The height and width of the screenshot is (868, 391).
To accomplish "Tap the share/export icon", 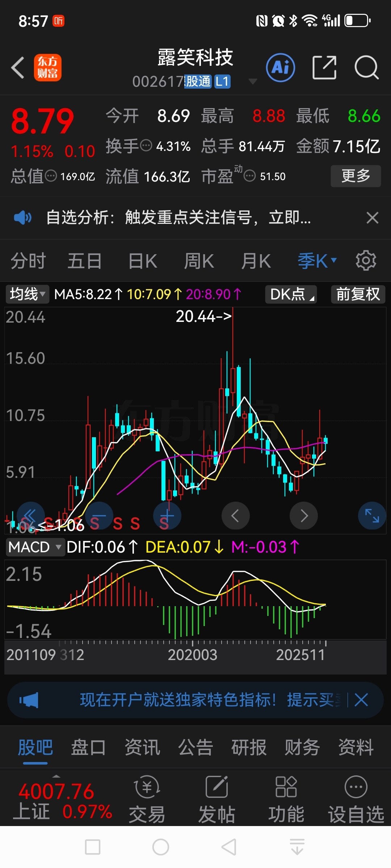I will tap(324, 68).
